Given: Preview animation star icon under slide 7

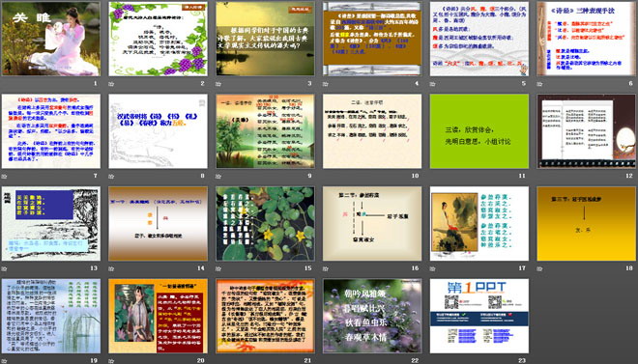Looking at the screenshot, I should coord(4,177).
